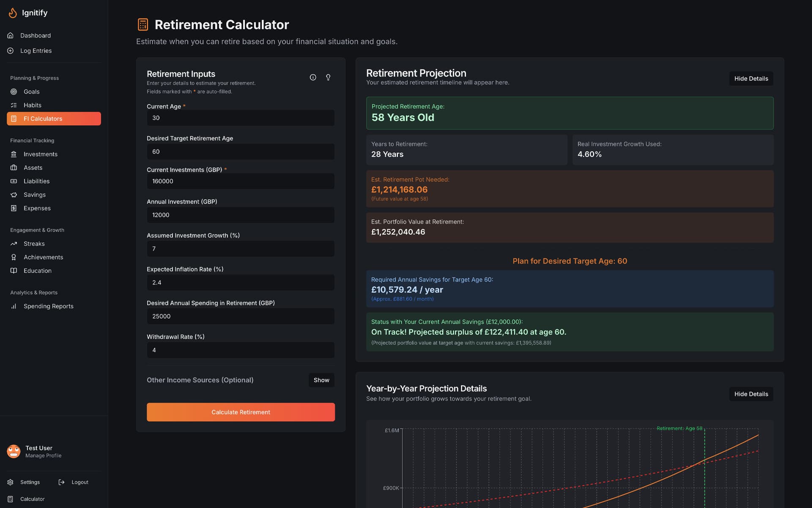Image resolution: width=812 pixels, height=508 pixels.
Task: Click the Education book icon
Action: [x=14, y=271]
